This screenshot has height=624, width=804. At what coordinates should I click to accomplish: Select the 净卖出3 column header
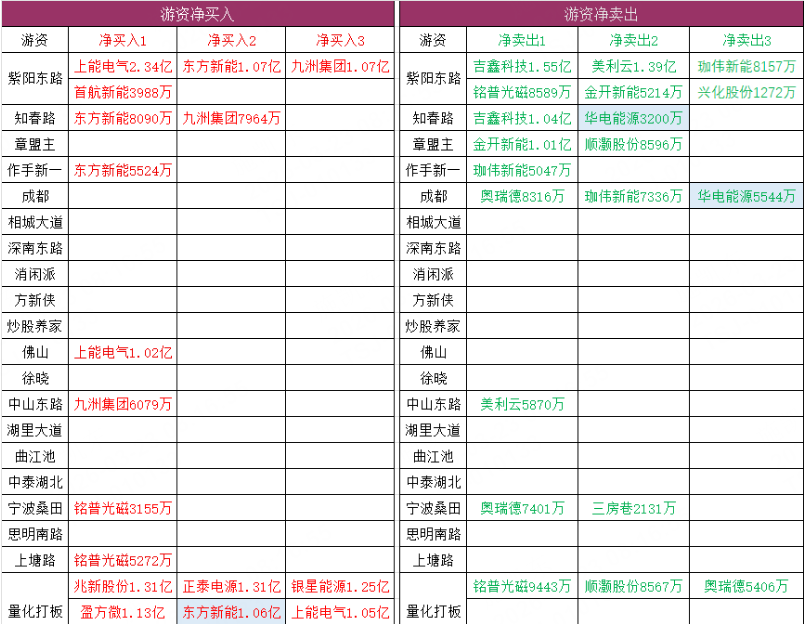click(x=747, y=40)
